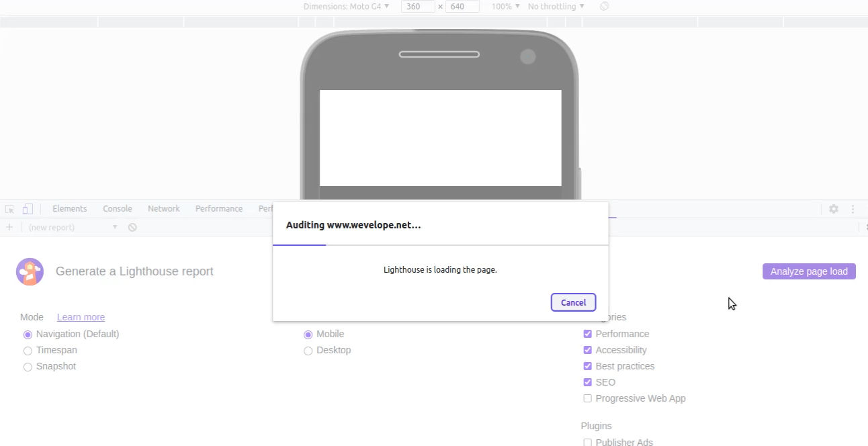Switch to the Network tab
Image resolution: width=868 pixels, height=446 pixels.
[163, 209]
